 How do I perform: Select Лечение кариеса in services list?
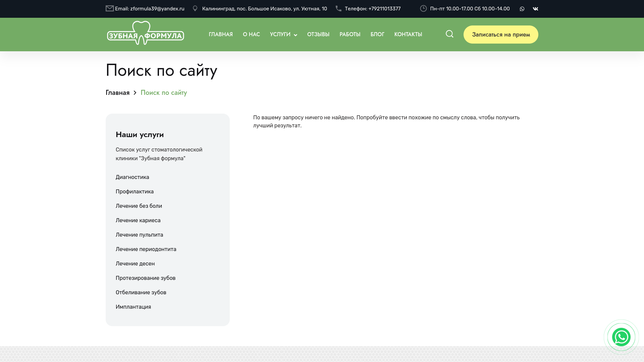(x=138, y=221)
